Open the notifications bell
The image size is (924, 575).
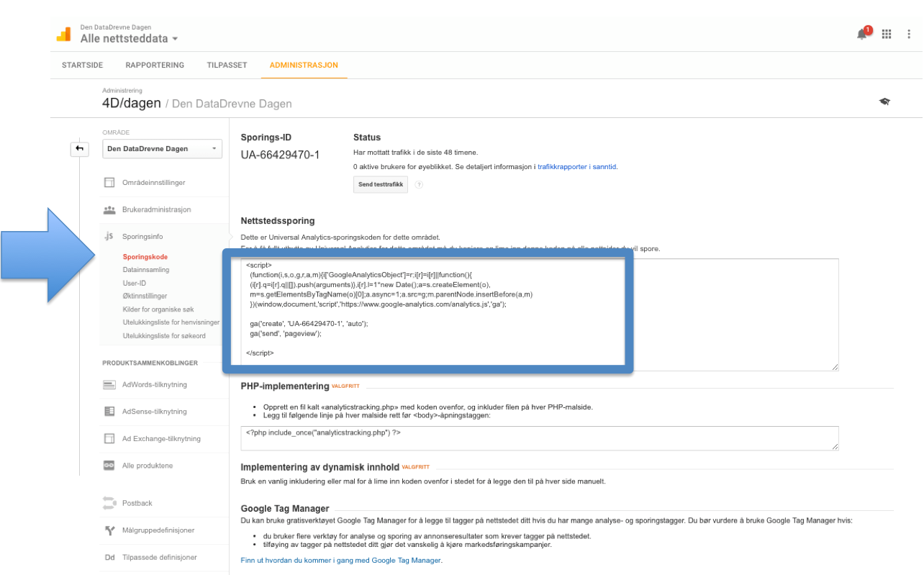click(x=862, y=34)
